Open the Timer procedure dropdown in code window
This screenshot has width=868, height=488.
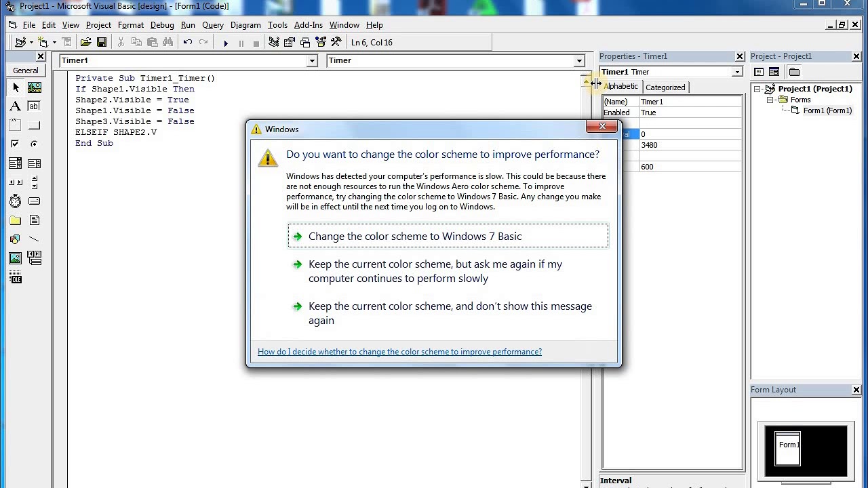pyautogui.click(x=579, y=61)
